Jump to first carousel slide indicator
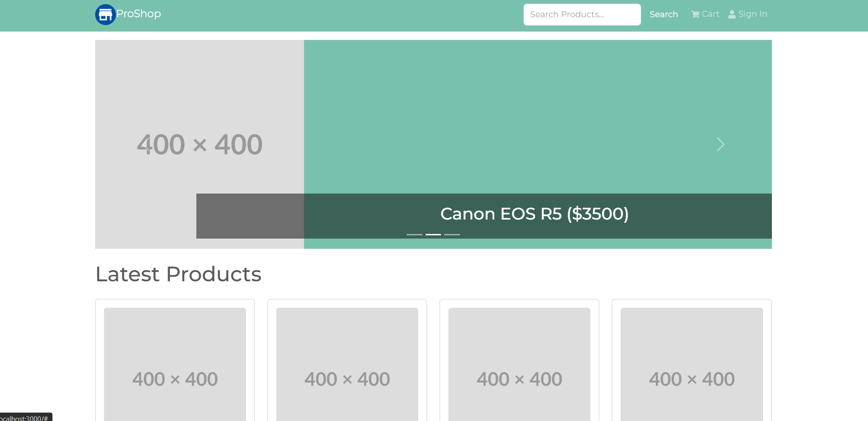This screenshot has width=868, height=421. pos(414,234)
